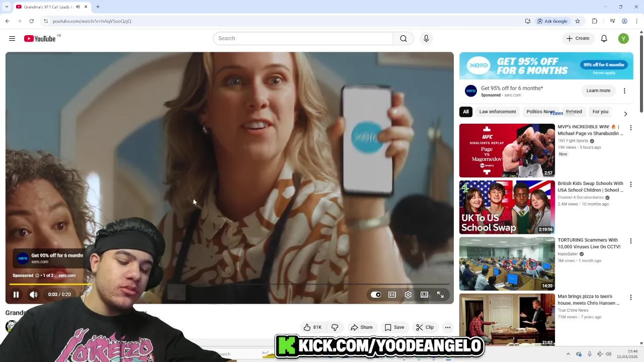Select the Related chip
The height and width of the screenshot is (362, 644).
[x=574, y=112]
